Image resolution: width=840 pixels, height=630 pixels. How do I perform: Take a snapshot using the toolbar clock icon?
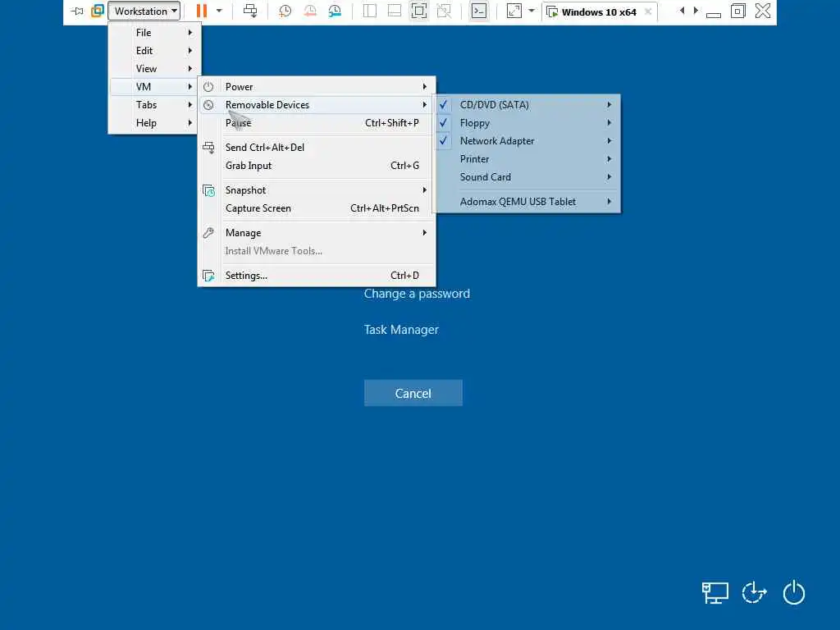(285, 11)
